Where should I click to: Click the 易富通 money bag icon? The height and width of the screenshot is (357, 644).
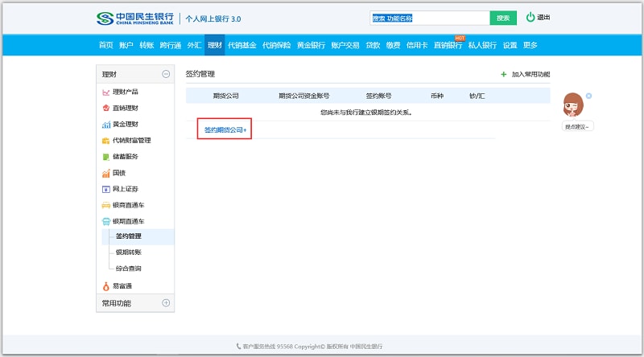pos(105,286)
